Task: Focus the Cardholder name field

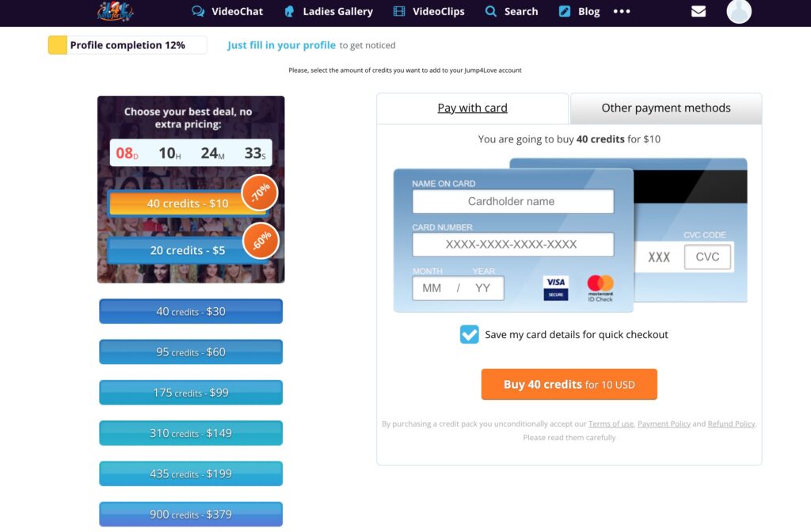Action: 512,202
